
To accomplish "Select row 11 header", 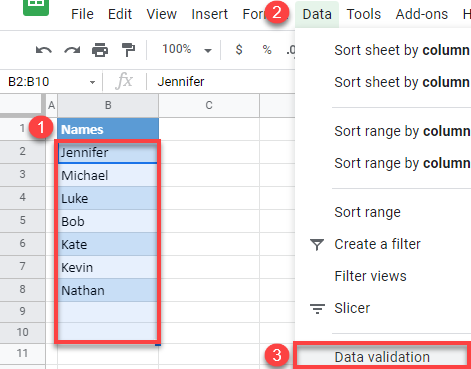I will pos(22,353).
